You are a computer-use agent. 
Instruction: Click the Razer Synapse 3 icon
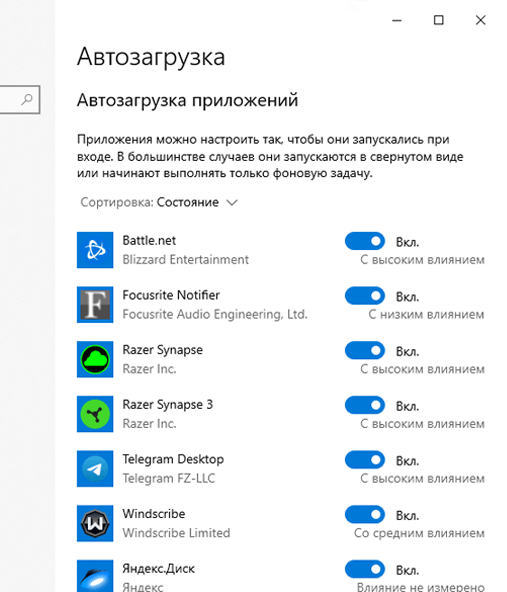point(95,414)
